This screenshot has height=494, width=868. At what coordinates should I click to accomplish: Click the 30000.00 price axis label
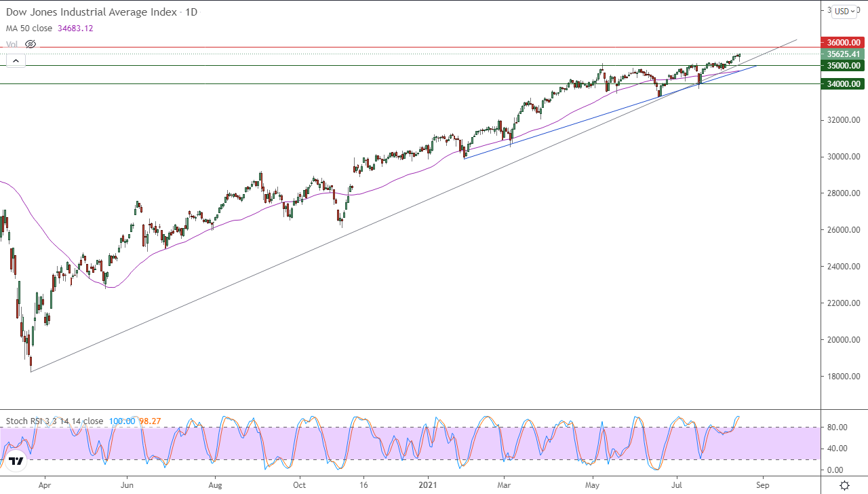coord(844,157)
